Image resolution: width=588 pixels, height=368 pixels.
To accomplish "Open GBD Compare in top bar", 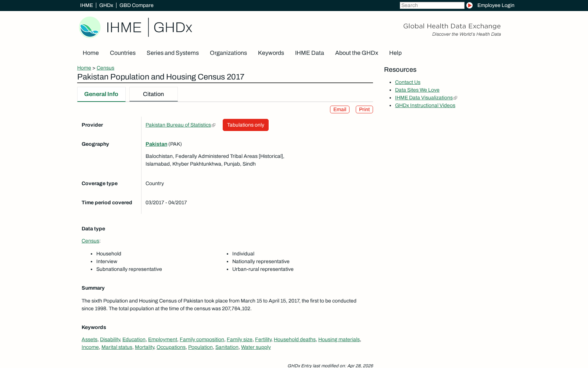I will [136, 5].
